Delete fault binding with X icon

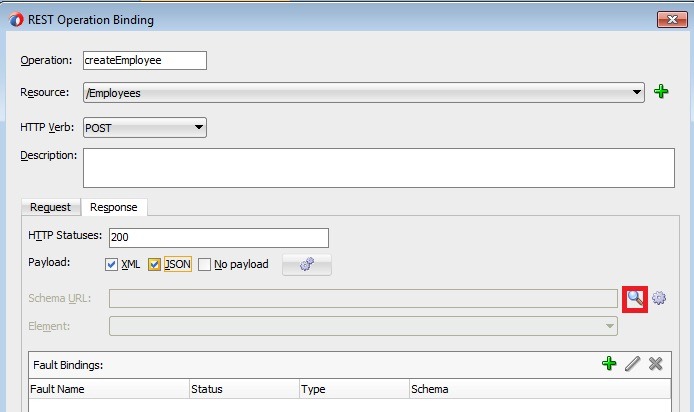coord(656,364)
